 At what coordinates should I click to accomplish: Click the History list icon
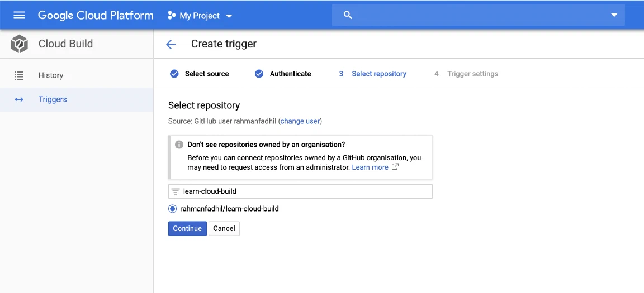click(19, 75)
